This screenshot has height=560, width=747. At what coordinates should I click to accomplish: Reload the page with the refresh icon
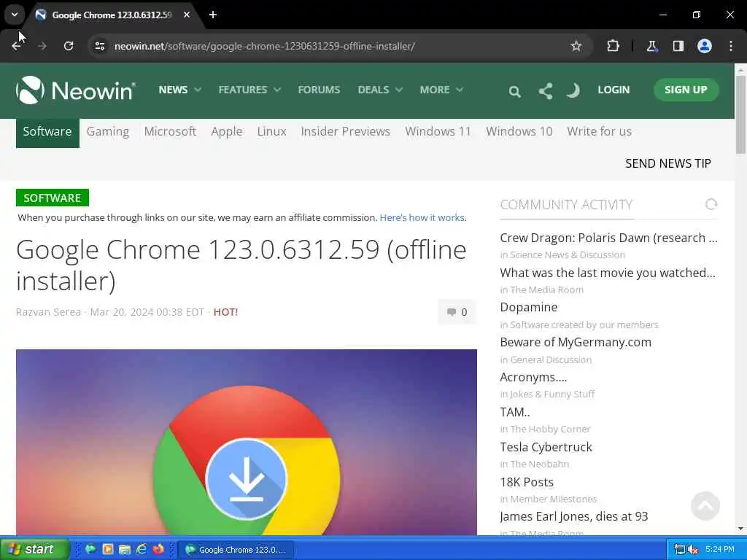pos(69,46)
